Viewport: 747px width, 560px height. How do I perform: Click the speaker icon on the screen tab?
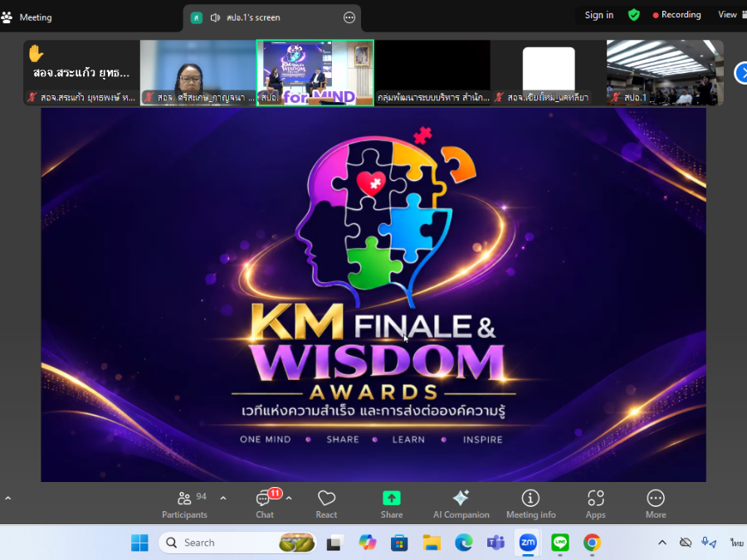coord(215,17)
